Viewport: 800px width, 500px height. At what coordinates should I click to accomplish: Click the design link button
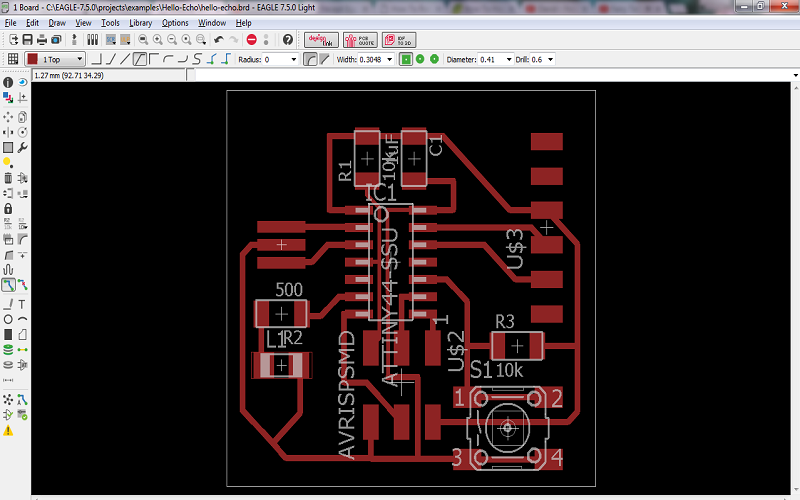[321, 40]
